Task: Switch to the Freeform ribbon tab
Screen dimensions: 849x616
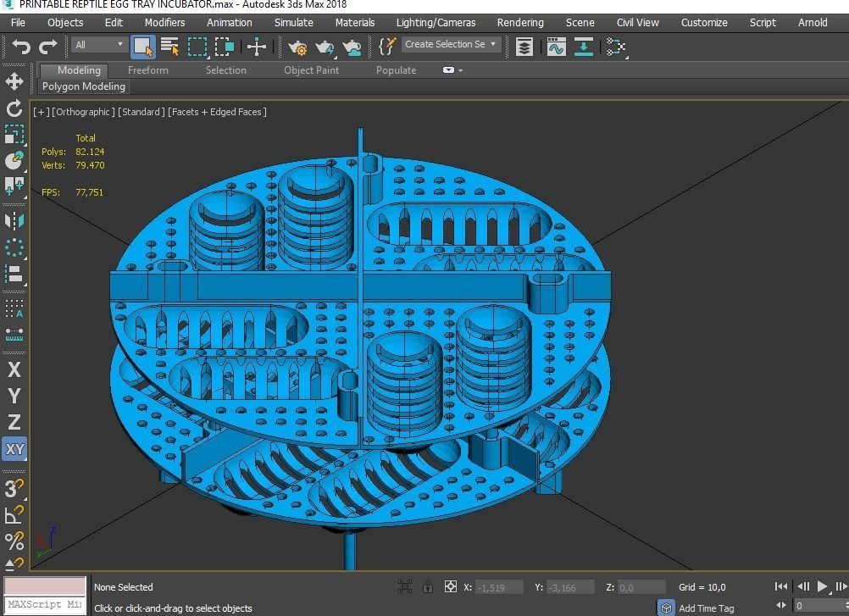Action: pos(147,70)
